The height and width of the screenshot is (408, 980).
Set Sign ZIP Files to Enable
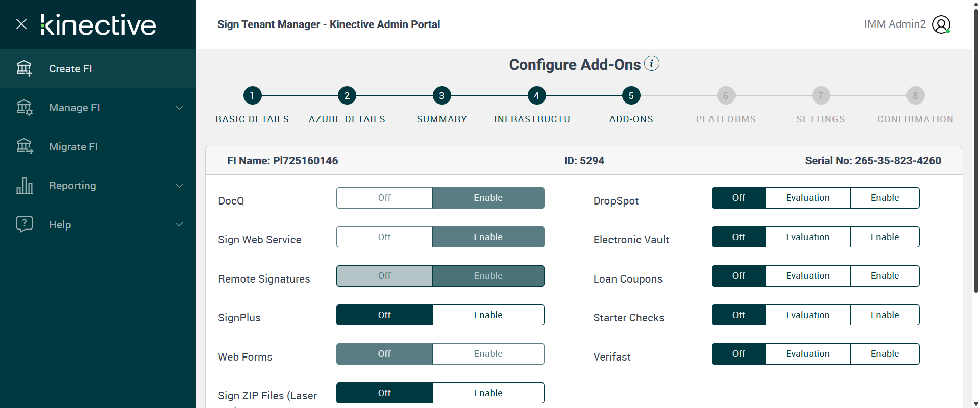point(488,393)
